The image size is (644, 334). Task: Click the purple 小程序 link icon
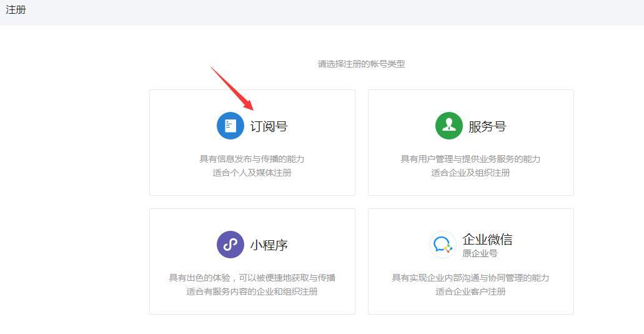230,245
